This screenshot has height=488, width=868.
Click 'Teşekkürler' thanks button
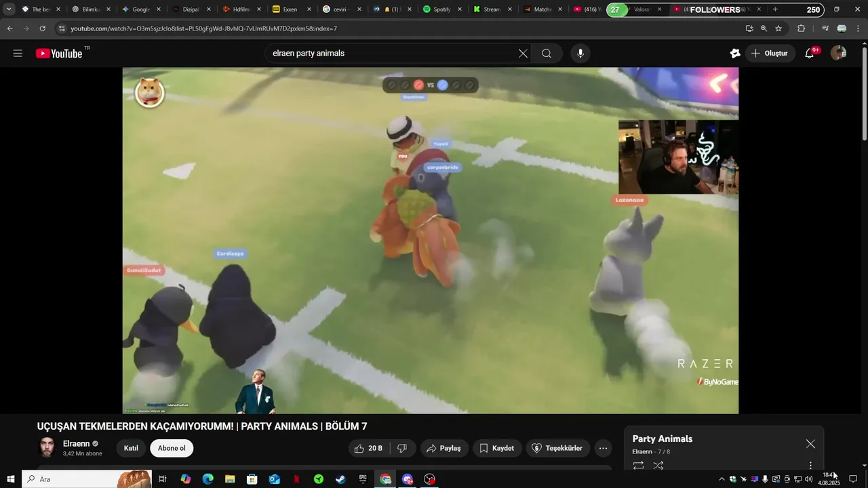point(557,448)
